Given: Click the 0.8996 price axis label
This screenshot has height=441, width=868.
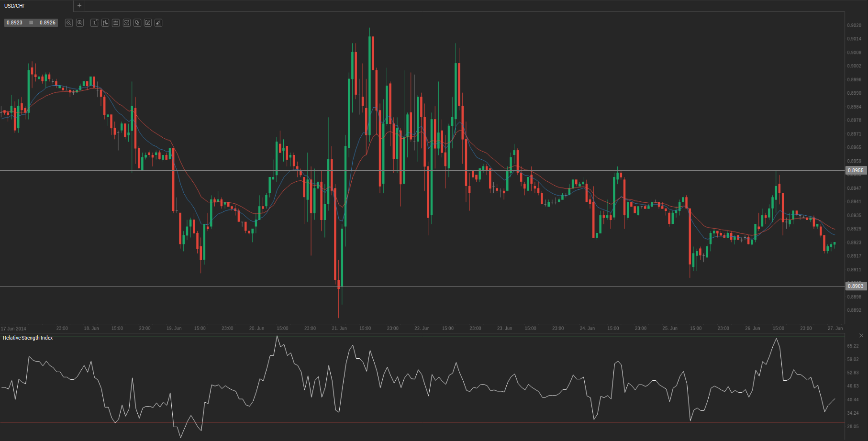Looking at the screenshot, I should coord(854,80).
